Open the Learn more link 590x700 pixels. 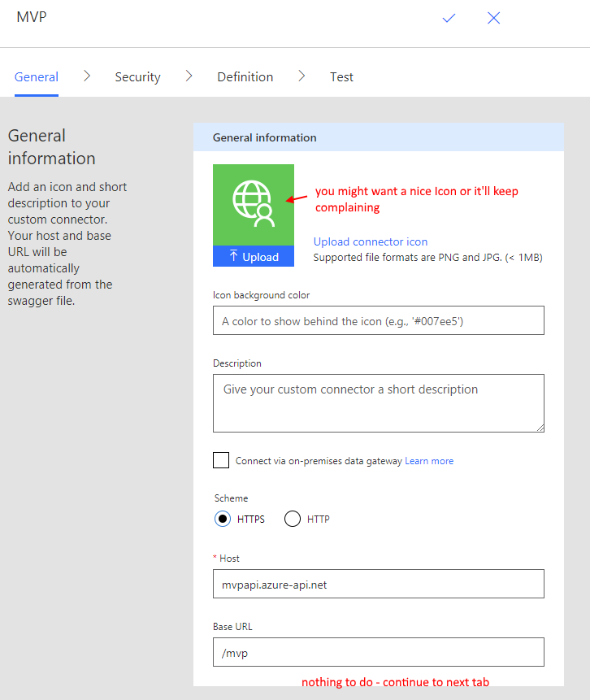[429, 461]
